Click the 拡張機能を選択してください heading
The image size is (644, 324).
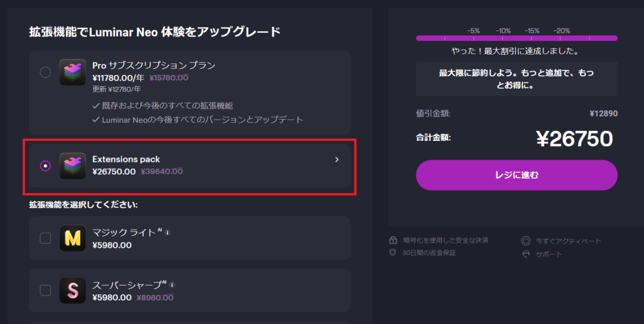click(x=84, y=204)
